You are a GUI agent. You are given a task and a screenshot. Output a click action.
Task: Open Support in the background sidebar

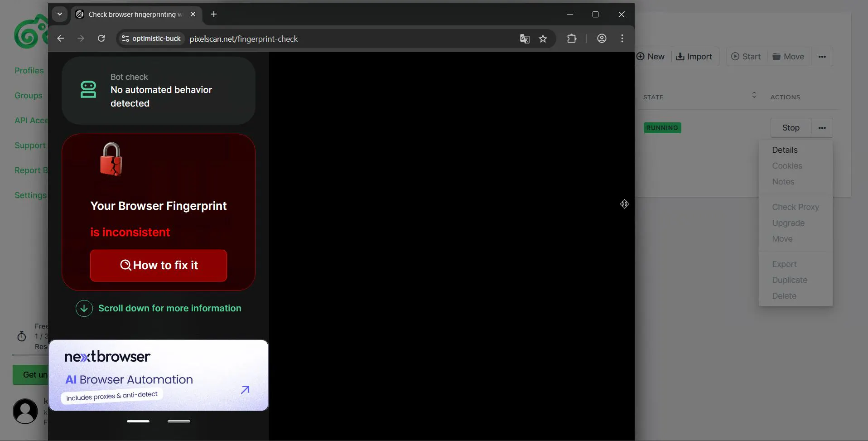pyautogui.click(x=30, y=145)
